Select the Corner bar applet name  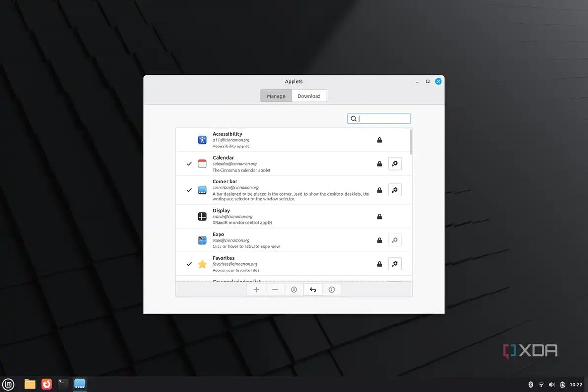tap(225, 181)
